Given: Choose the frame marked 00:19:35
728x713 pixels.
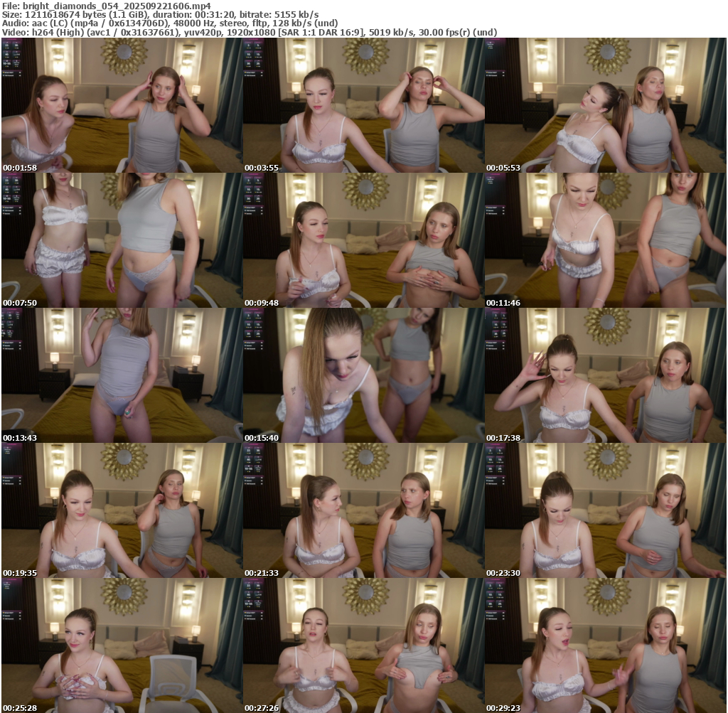Looking at the screenshot, I should pyautogui.click(x=122, y=510).
